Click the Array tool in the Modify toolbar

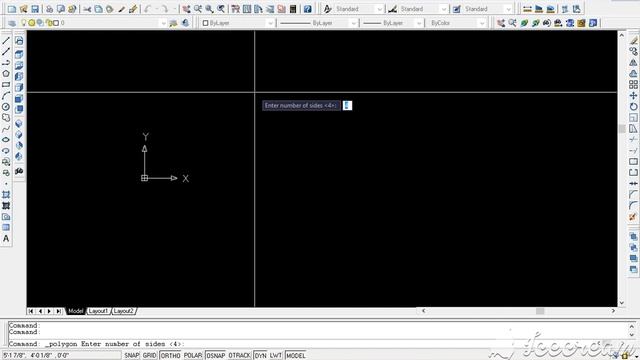pyautogui.click(x=633, y=84)
